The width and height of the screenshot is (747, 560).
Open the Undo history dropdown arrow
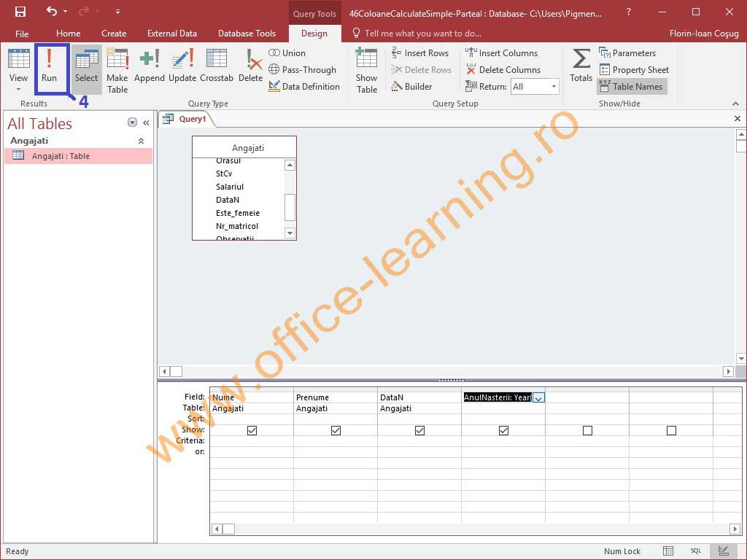(65, 12)
